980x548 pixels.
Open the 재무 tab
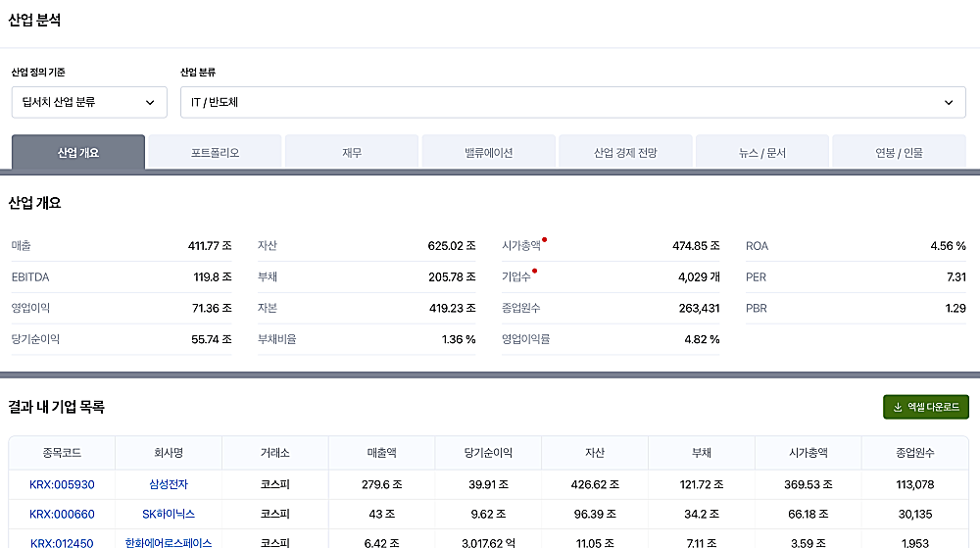(x=352, y=153)
